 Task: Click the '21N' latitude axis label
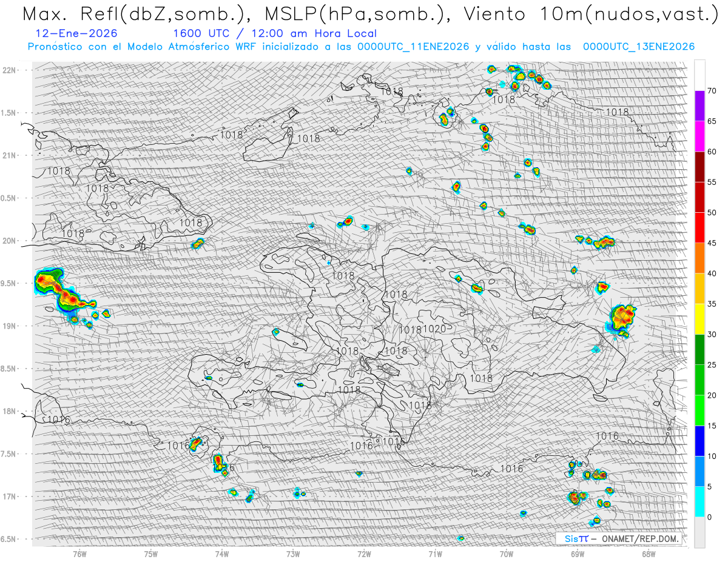(10, 155)
